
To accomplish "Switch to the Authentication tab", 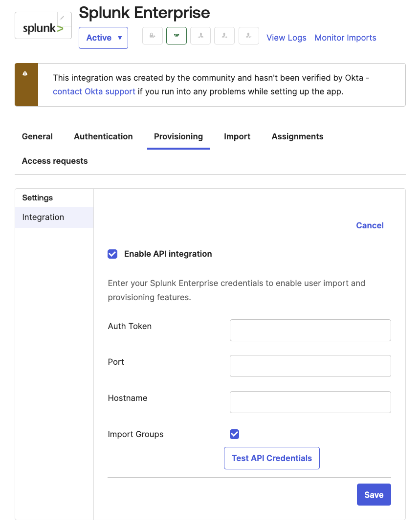I will tap(103, 137).
